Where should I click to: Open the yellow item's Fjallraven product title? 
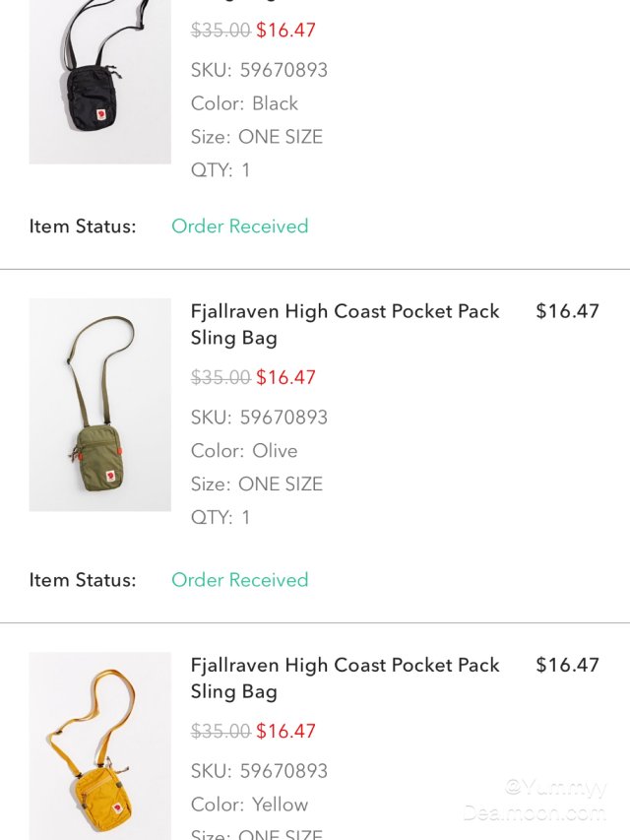[345, 678]
